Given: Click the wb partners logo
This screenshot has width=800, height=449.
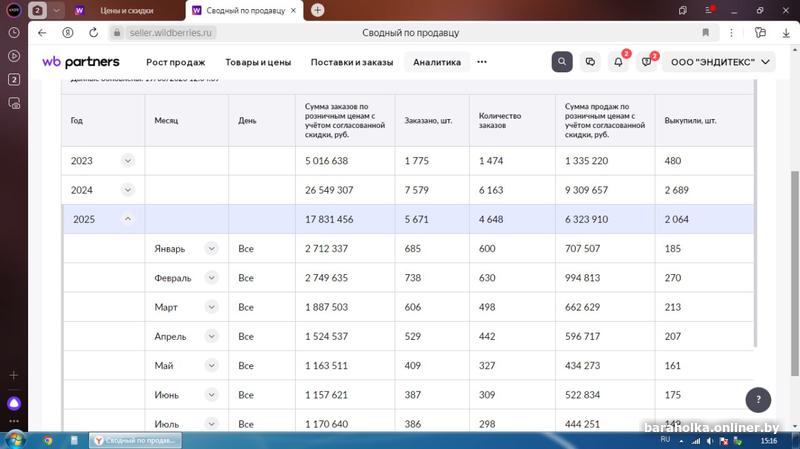Looking at the screenshot, I should 80,62.
